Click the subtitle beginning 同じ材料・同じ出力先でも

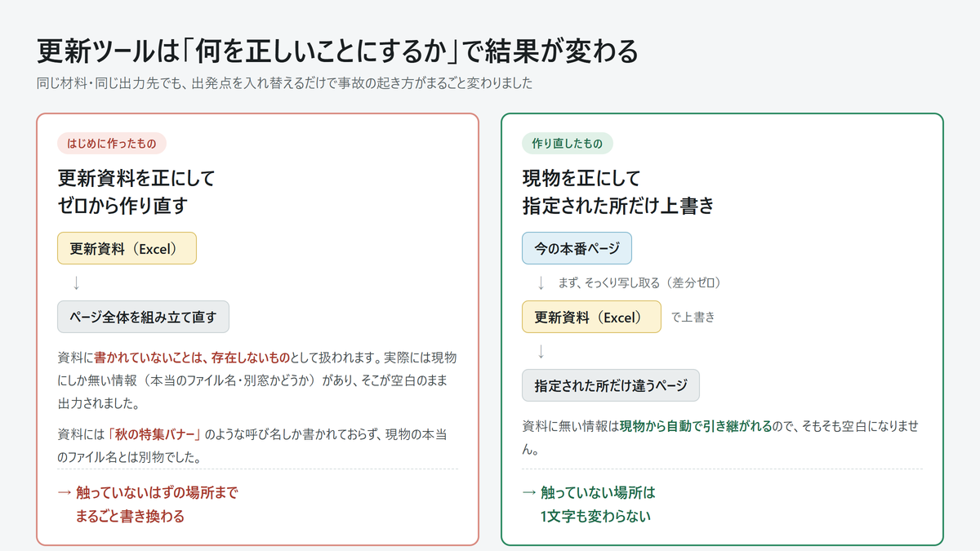pos(285,83)
